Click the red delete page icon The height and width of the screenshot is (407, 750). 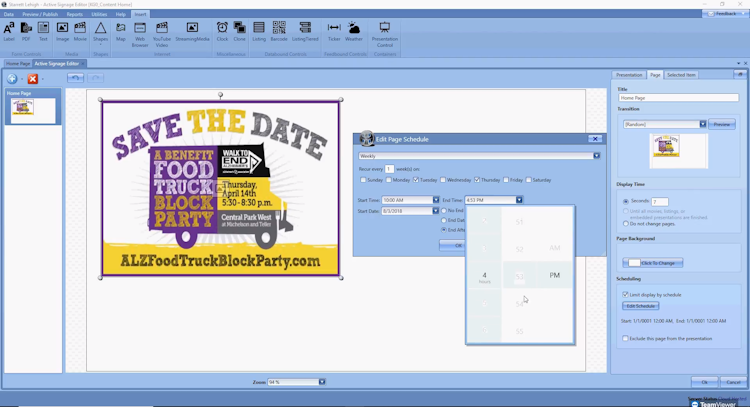tap(33, 78)
